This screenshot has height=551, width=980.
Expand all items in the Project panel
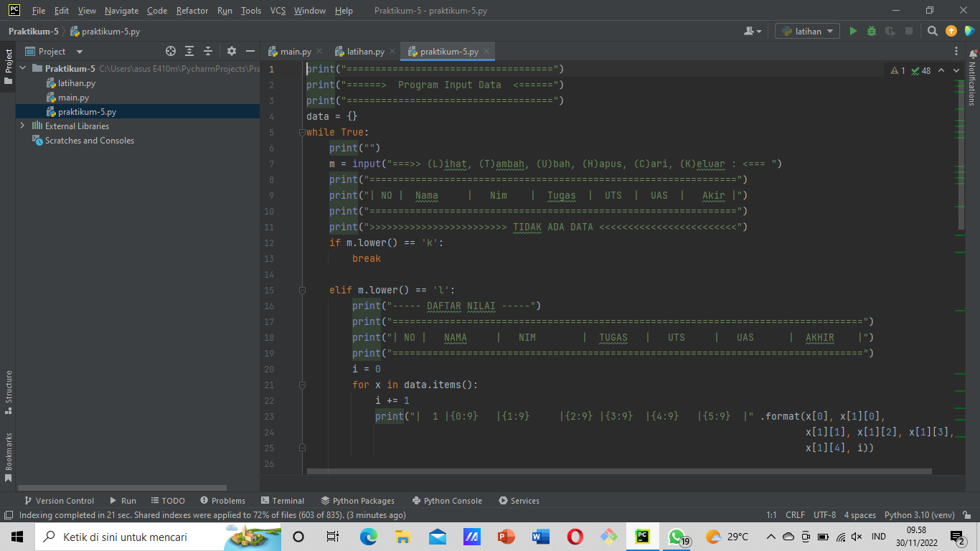point(189,52)
